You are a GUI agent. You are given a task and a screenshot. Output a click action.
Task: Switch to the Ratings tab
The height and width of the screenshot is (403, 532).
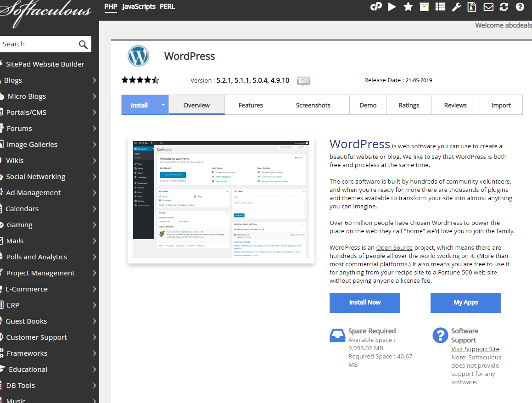tap(409, 105)
